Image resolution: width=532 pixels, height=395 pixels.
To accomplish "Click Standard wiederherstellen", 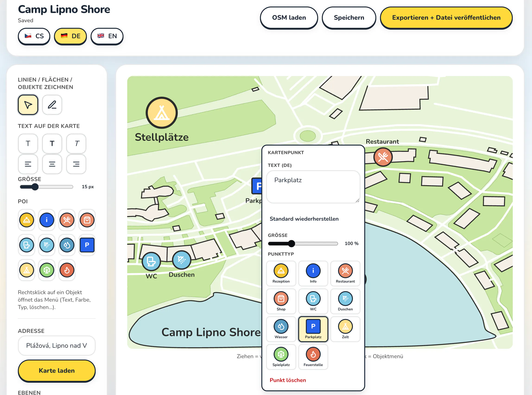I will coord(304,219).
